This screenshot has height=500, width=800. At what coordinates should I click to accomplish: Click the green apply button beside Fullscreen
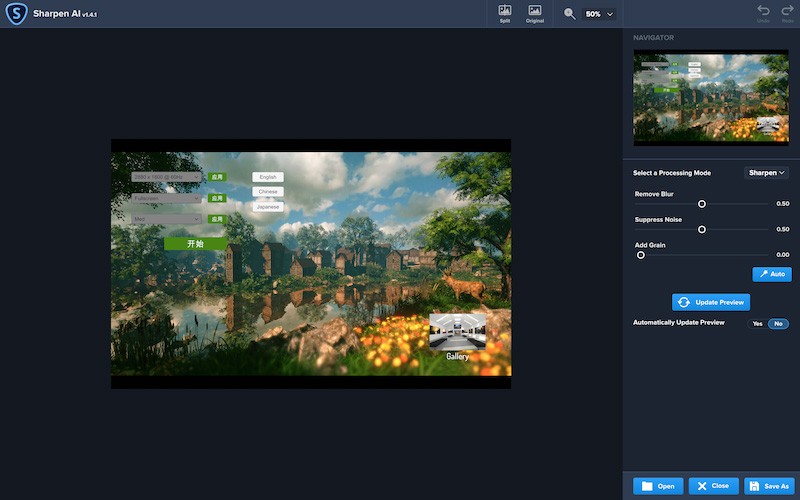(217, 198)
